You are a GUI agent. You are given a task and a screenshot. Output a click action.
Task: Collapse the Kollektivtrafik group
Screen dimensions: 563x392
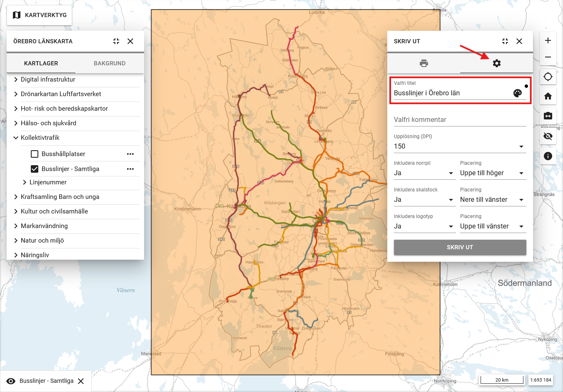point(16,138)
